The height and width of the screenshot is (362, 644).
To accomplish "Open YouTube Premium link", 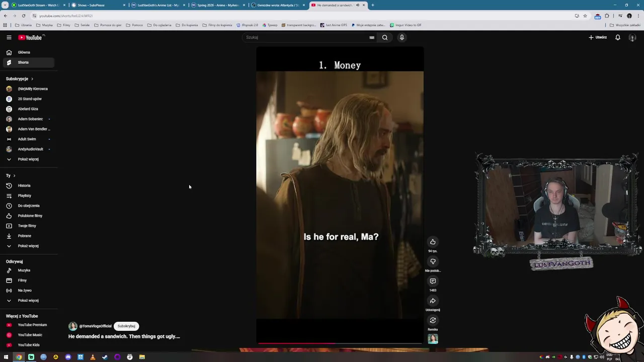I will point(29,325).
